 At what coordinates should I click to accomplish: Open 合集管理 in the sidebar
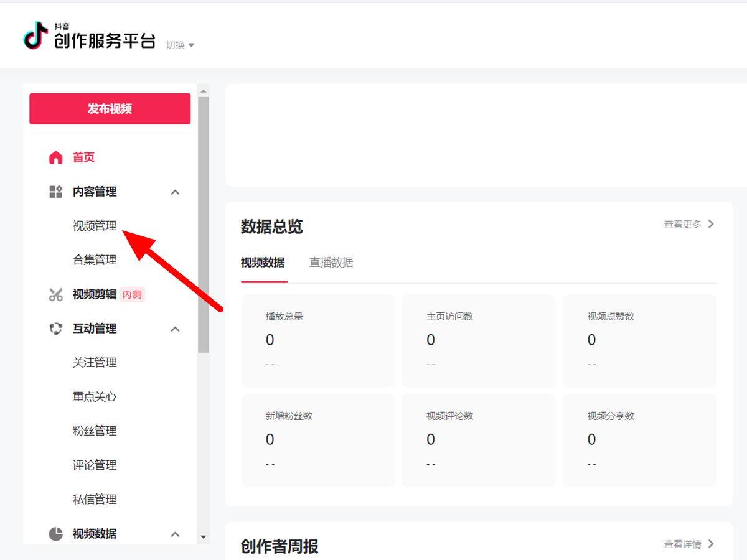95,260
